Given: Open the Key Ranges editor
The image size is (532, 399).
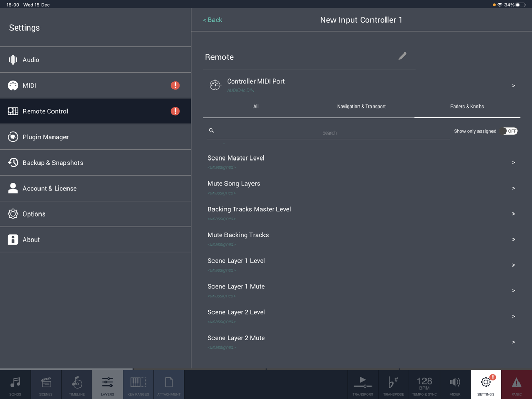Looking at the screenshot, I should point(138,384).
